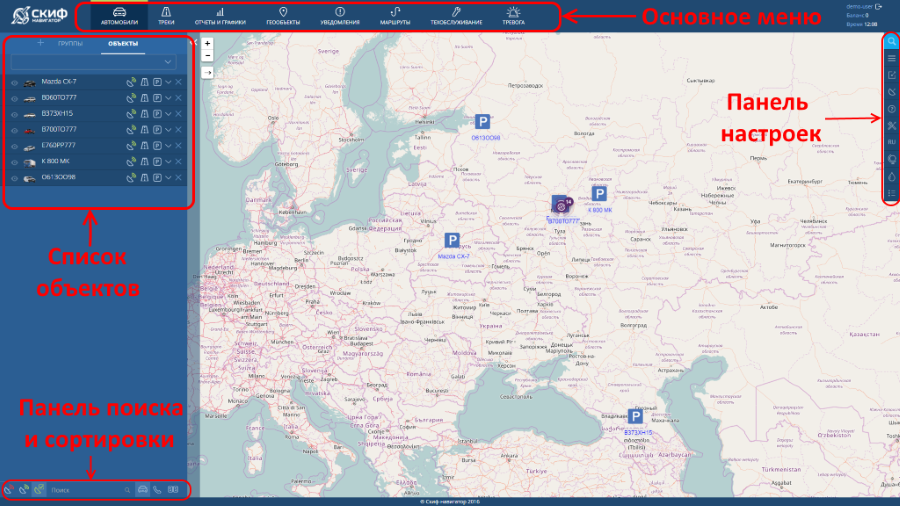The width and height of the screenshot is (900, 506).
Task: Open the Тревога alarm menu item
Action: pos(513,16)
